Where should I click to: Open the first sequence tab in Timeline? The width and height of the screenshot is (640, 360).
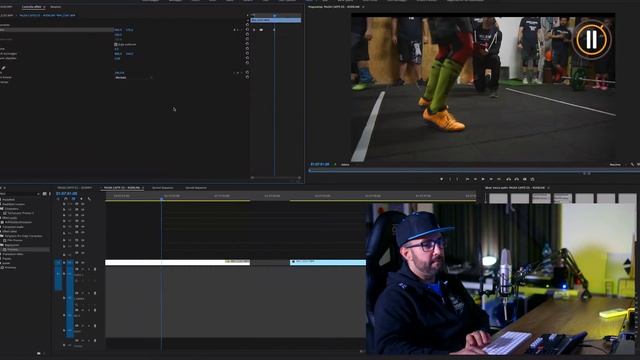[75, 188]
